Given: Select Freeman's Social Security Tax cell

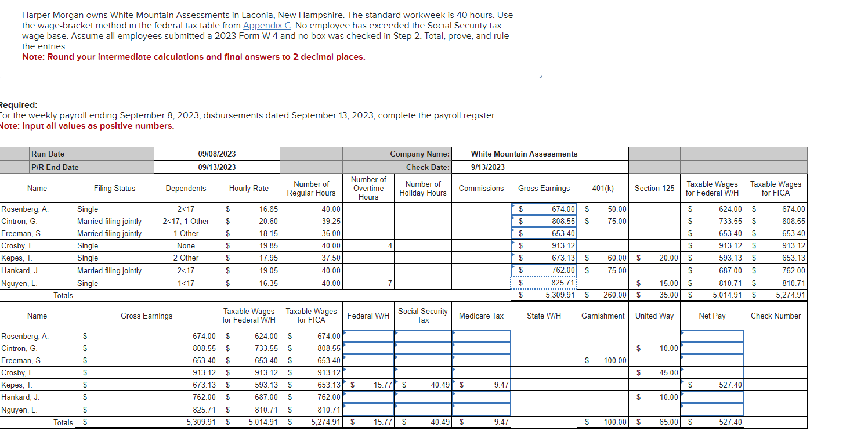Looking at the screenshot, I should [424, 360].
